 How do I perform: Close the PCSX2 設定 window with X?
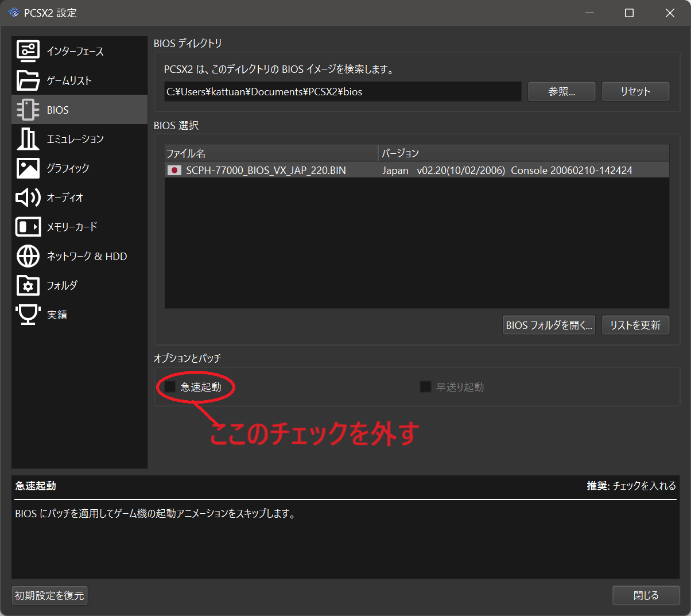[x=670, y=13]
